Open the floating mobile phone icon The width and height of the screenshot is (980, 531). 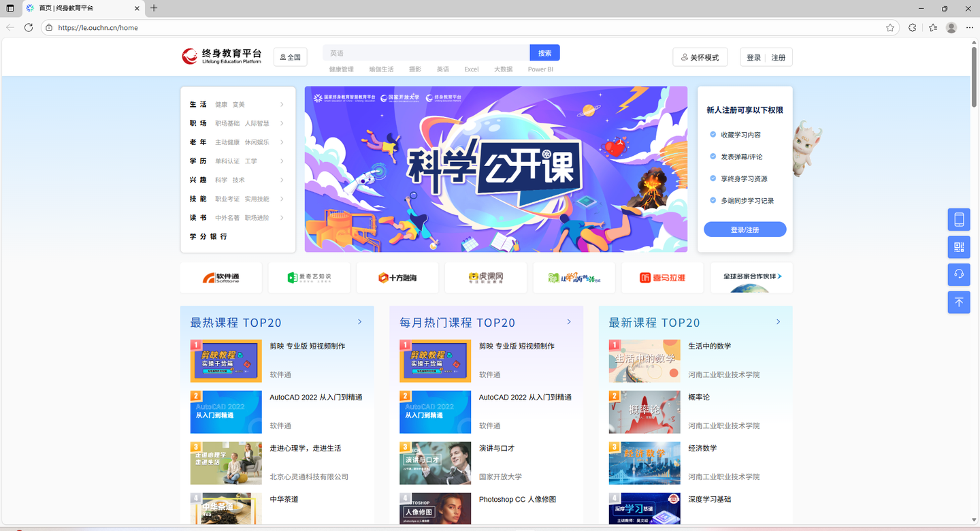(959, 220)
